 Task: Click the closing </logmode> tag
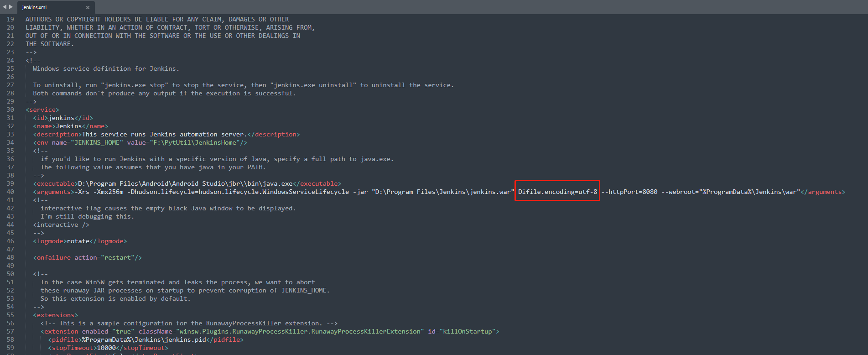pyautogui.click(x=109, y=241)
